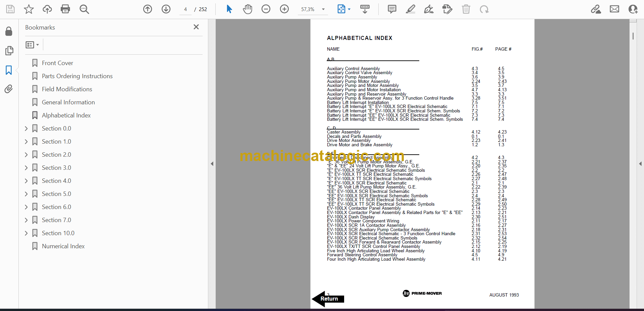Screen dimensions: 644x311
Task: Expand Section 7.0 bookmark
Action: tap(26, 220)
